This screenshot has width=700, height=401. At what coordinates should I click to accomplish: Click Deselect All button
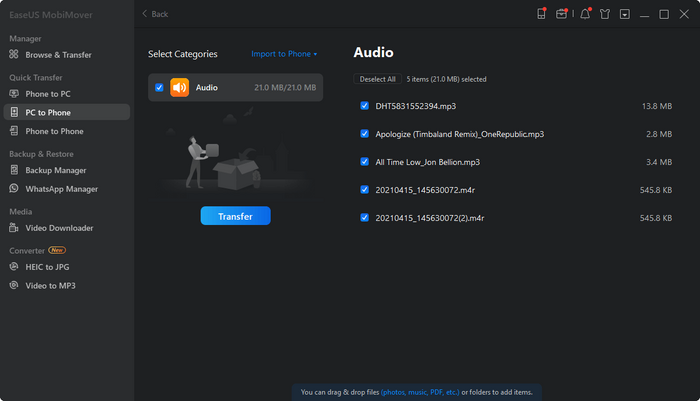point(377,79)
